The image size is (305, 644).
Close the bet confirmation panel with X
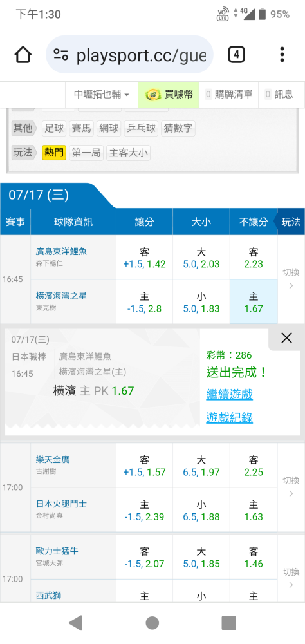tap(286, 338)
